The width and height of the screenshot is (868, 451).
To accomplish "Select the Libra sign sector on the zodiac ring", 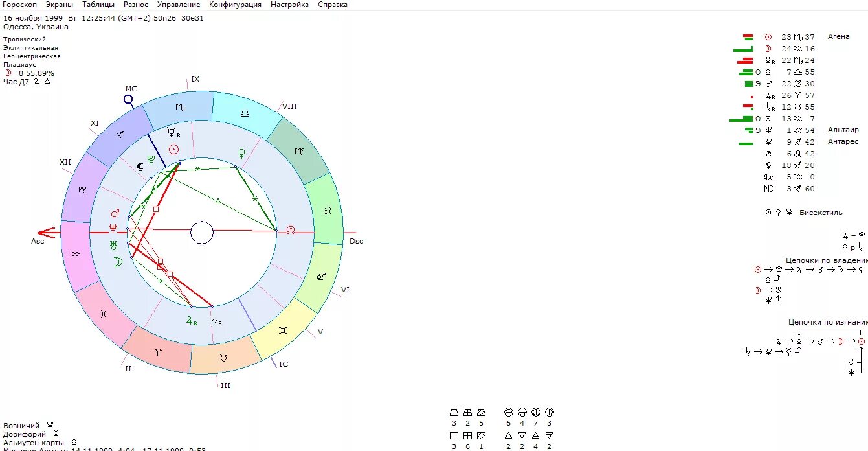I will click(x=245, y=113).
